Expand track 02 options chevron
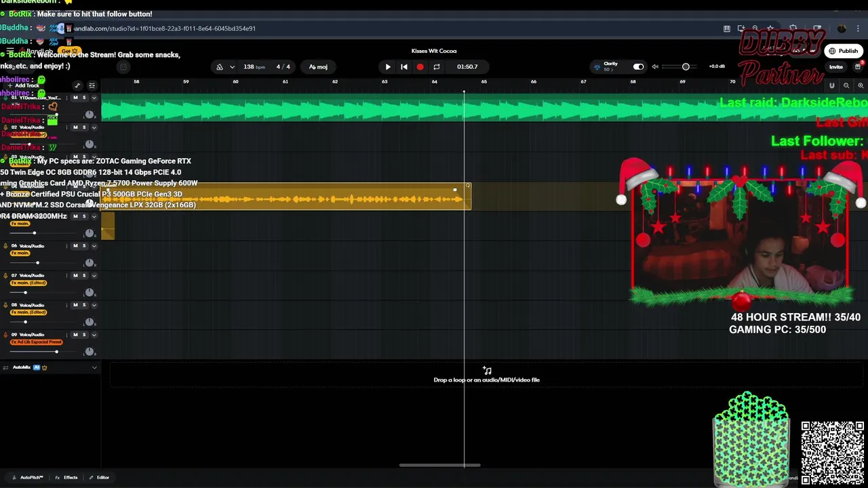 pos(94,127)
